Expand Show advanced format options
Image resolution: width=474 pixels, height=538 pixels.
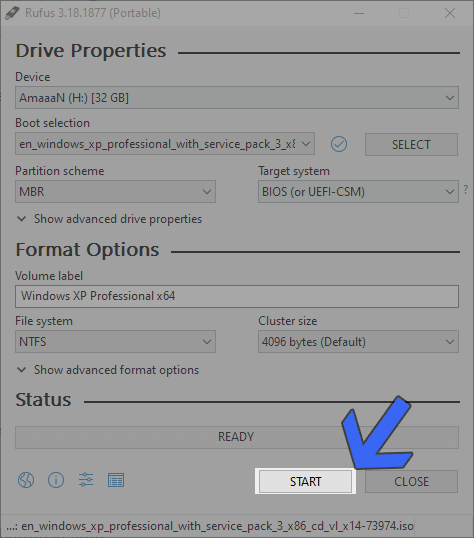click(x=108, y=370)
